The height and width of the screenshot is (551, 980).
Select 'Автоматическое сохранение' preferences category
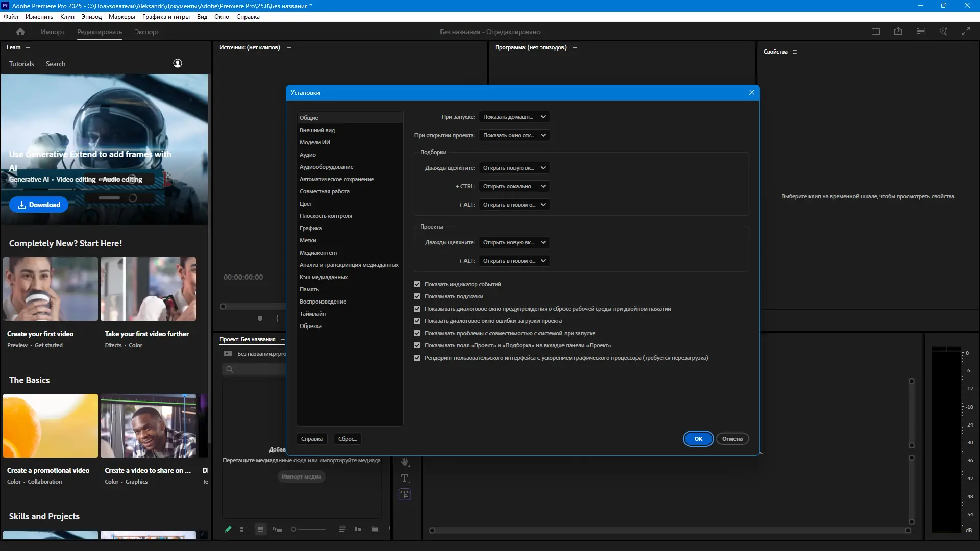[x=336, y=179]
